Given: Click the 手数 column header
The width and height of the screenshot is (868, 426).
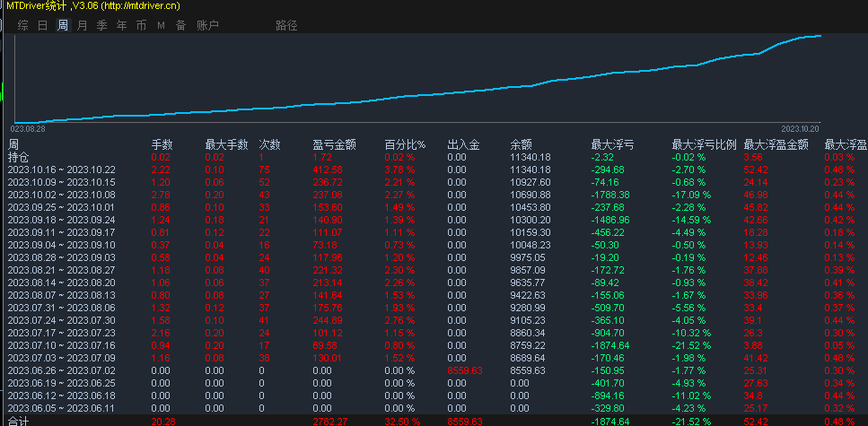Looking at the screenshot, I should 162,145.
